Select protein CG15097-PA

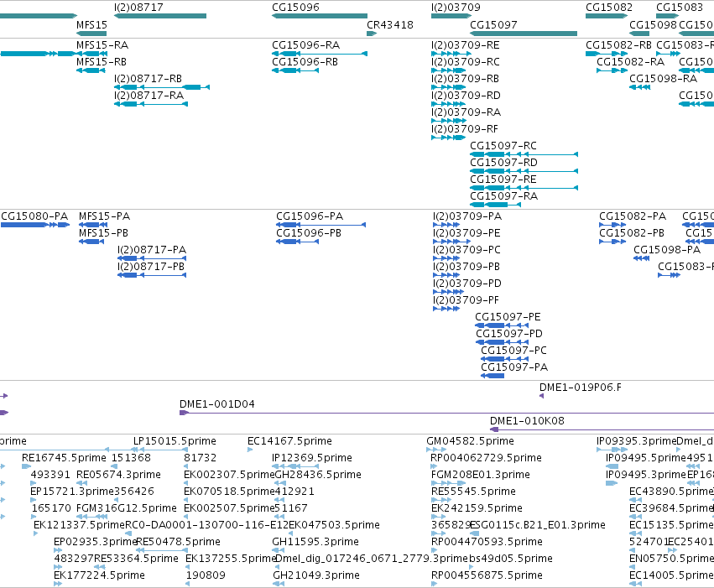[x=493, y=376]
